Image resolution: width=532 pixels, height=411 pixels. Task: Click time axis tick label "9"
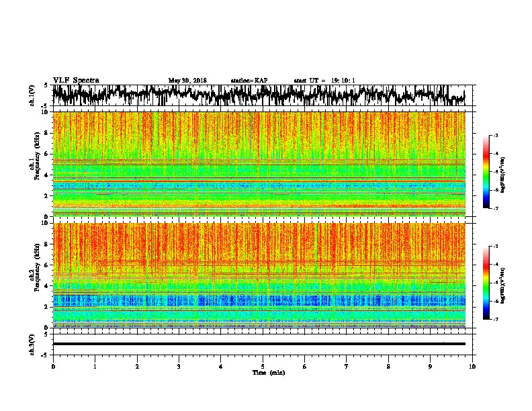[x=430, y=367]
